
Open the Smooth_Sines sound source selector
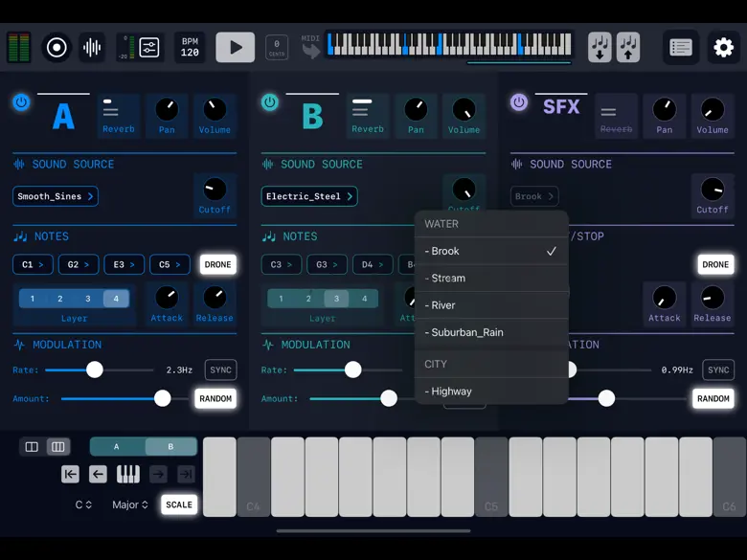point(56,196)
